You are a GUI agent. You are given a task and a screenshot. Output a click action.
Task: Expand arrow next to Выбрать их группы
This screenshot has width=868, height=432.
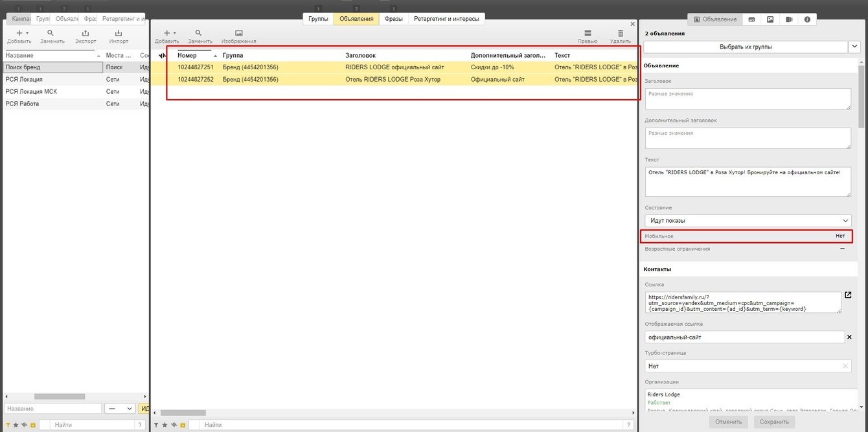(x=854, y=47)
